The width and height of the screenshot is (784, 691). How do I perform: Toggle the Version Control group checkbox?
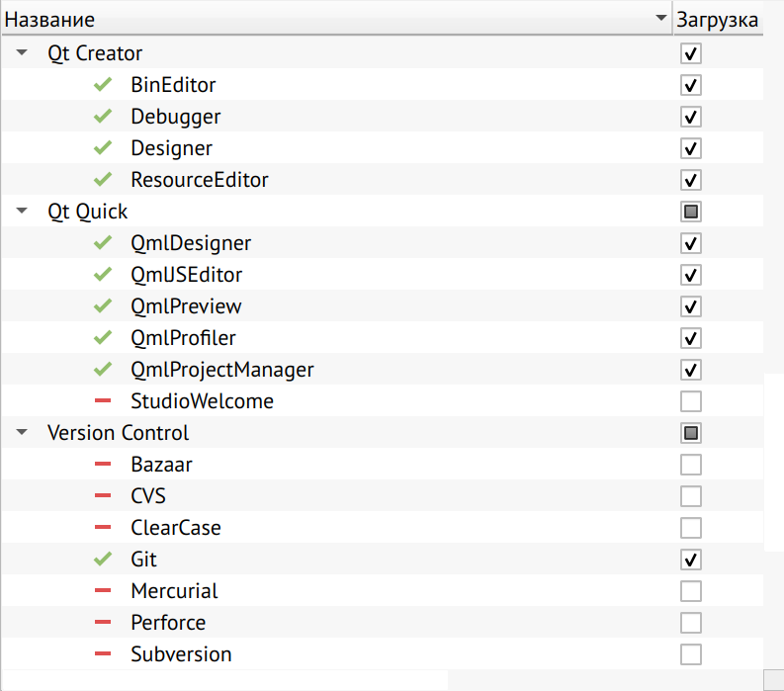(x=690, y=433)
